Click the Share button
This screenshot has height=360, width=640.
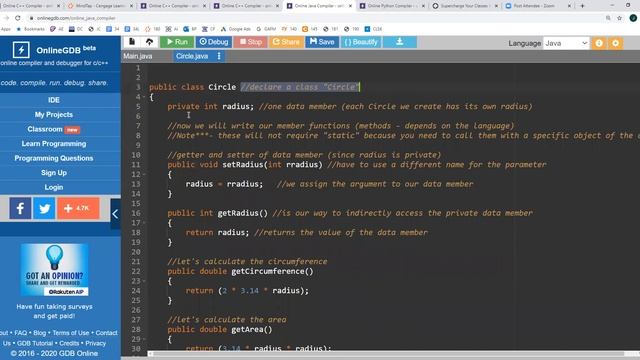pyautogui.click(x=286, y=42)
